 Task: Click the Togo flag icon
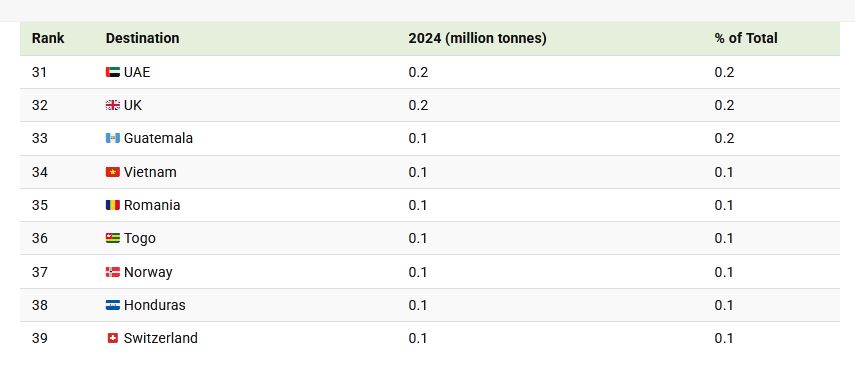coord(112,238)
